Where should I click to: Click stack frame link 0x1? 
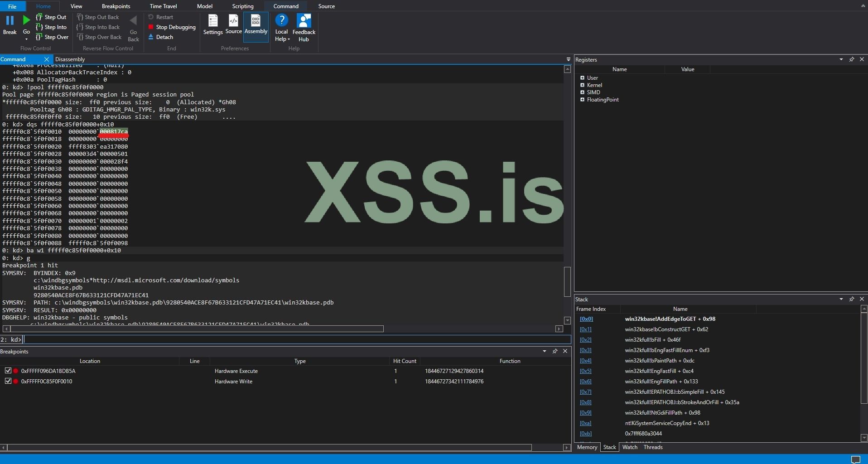click(x=585, y=329)
